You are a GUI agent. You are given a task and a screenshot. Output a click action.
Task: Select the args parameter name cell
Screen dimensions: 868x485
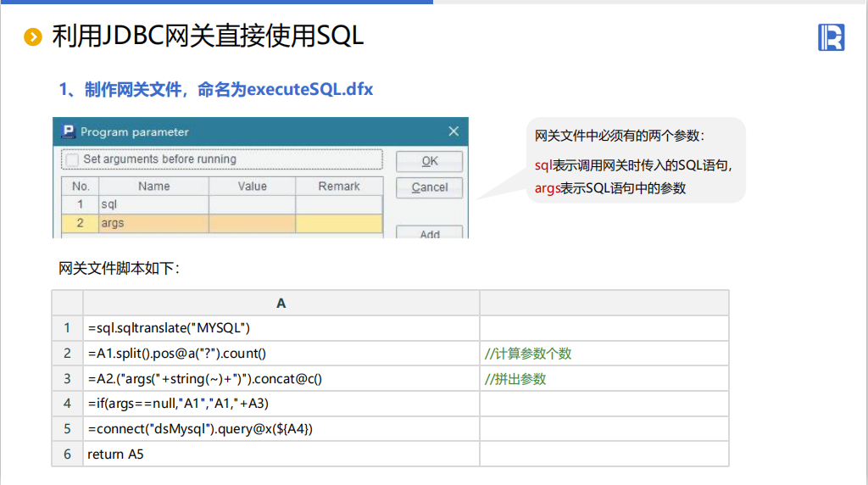pyautogui.click(x=153, y=223)
